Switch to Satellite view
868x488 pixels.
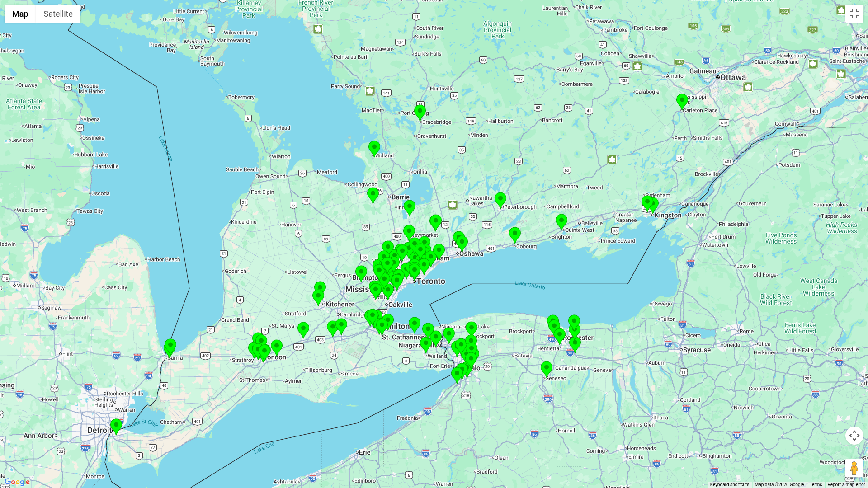click(x=58, y=14)
